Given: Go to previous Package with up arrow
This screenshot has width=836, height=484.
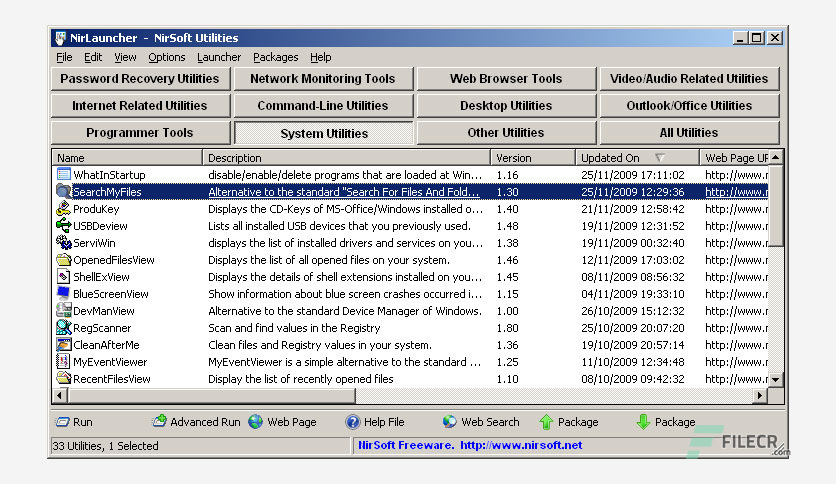Looking at the screenshot, I should point(546,422).
